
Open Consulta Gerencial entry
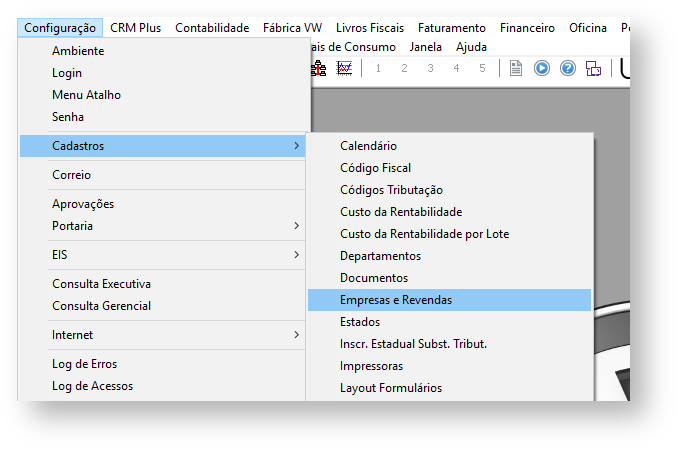point(101,306)
